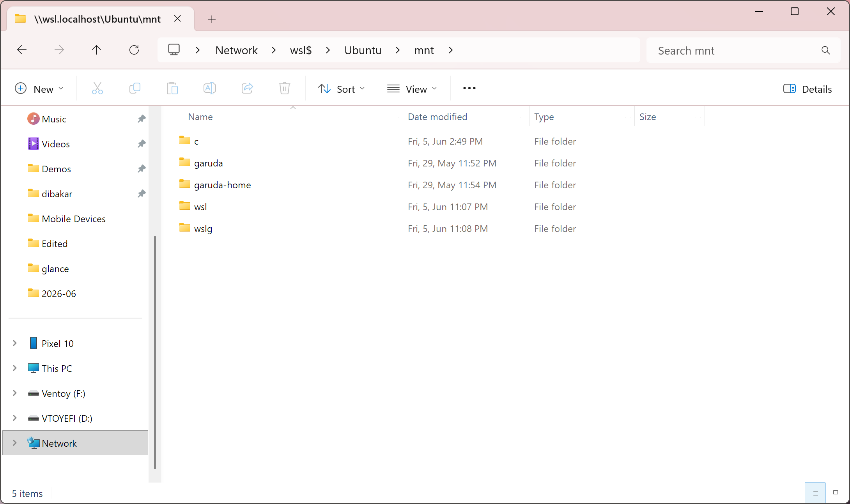The width and height of the screenshot is (850, 504).
Task: Refresh the folder with the reload icon
Action: [134, 50]
